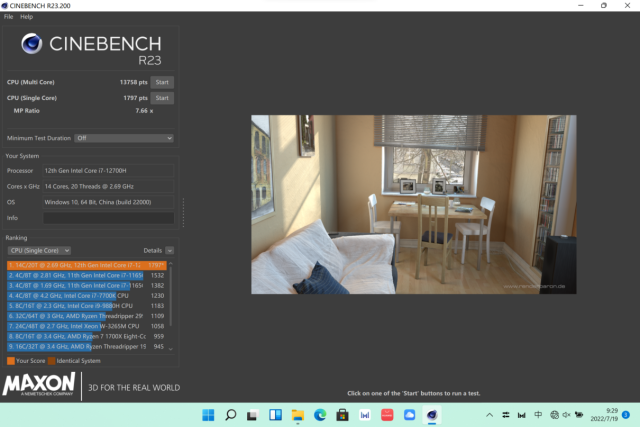Click the Processor field 12th Gen Intel Core i7-12700H
Image resolution: width=640 pixels, height=427 pixels.
click(x=109, y=171)
